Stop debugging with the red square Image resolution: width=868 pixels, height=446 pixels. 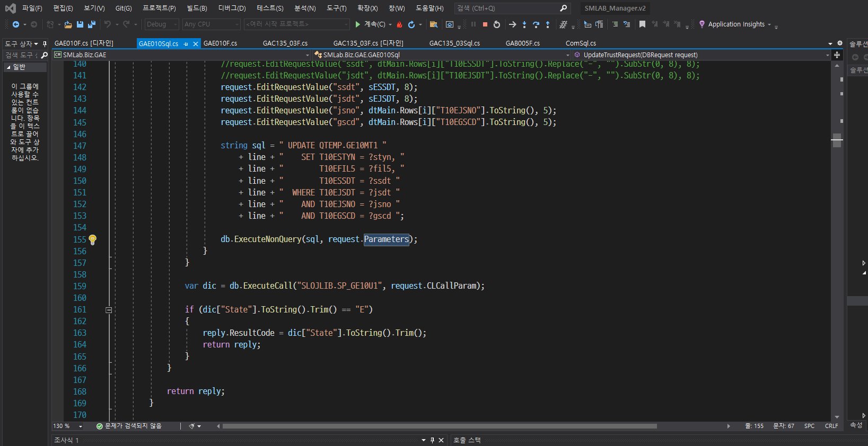tap(485, 24)
